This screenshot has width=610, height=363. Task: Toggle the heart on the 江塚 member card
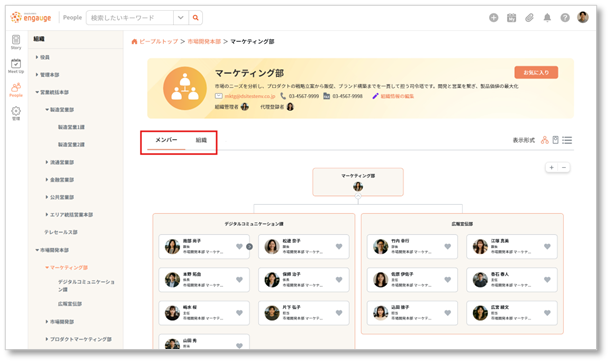(x=547, y=246)
